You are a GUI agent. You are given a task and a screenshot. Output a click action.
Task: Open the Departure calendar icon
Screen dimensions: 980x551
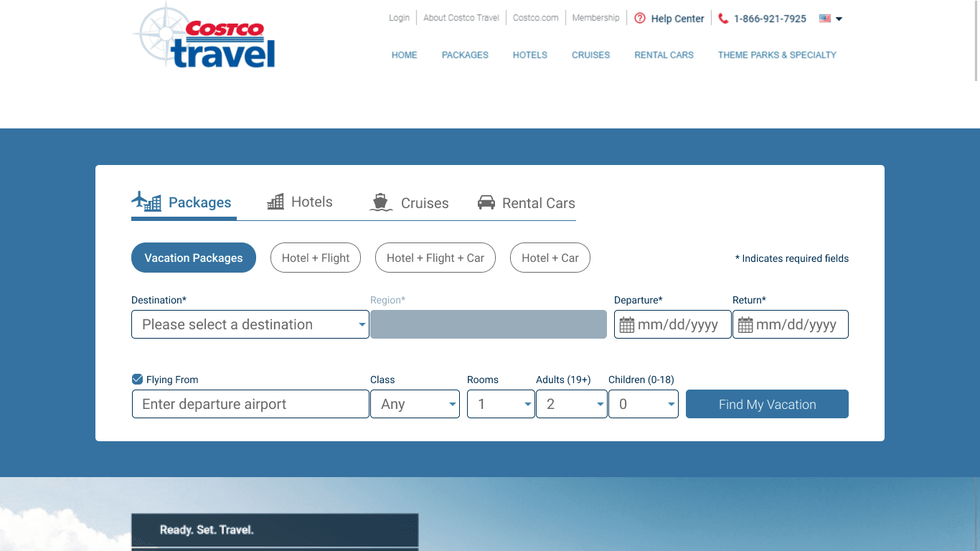pyautogui.click(x=627, y=325)
